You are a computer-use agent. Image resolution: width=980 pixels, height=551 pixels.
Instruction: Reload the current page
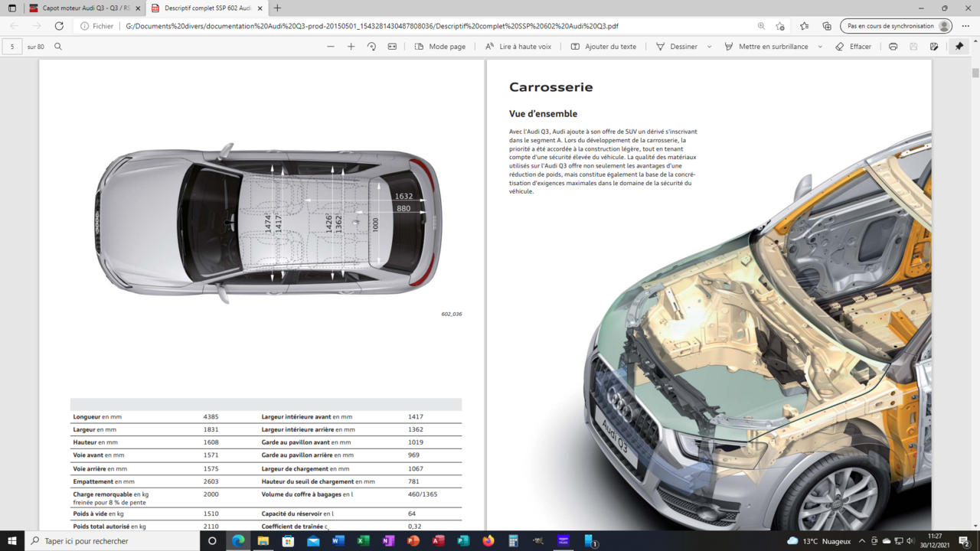click(59, 26)
